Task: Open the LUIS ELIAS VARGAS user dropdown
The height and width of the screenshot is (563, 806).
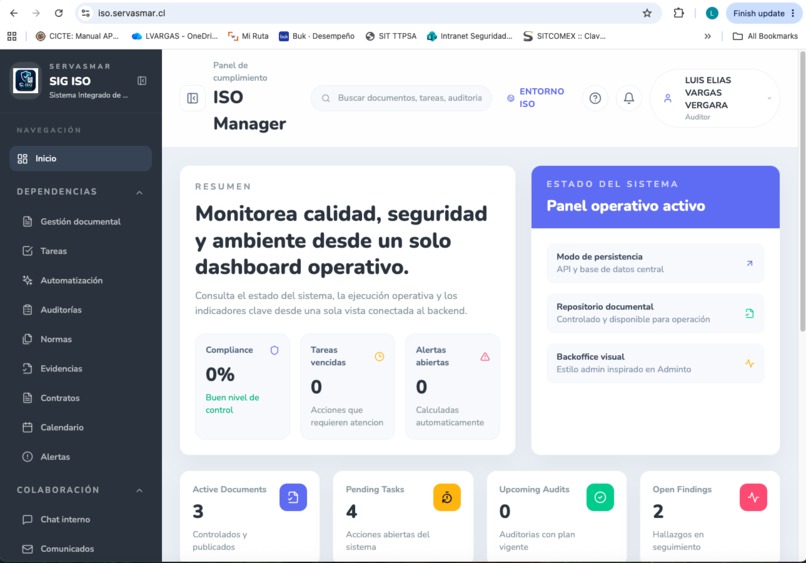Action: pyautogui.click(x=715, y=98)
